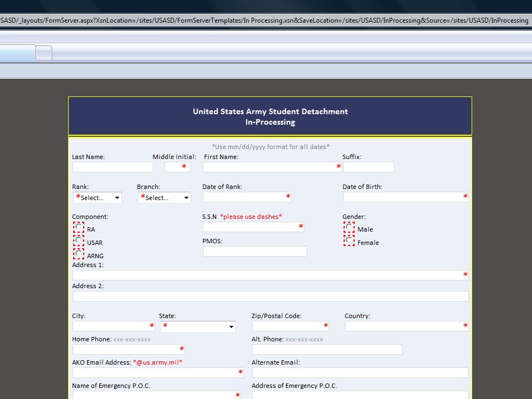Viewport: 532px width, 399px height.
Task: Click the 'Component:' label
Action: (90, 217)
